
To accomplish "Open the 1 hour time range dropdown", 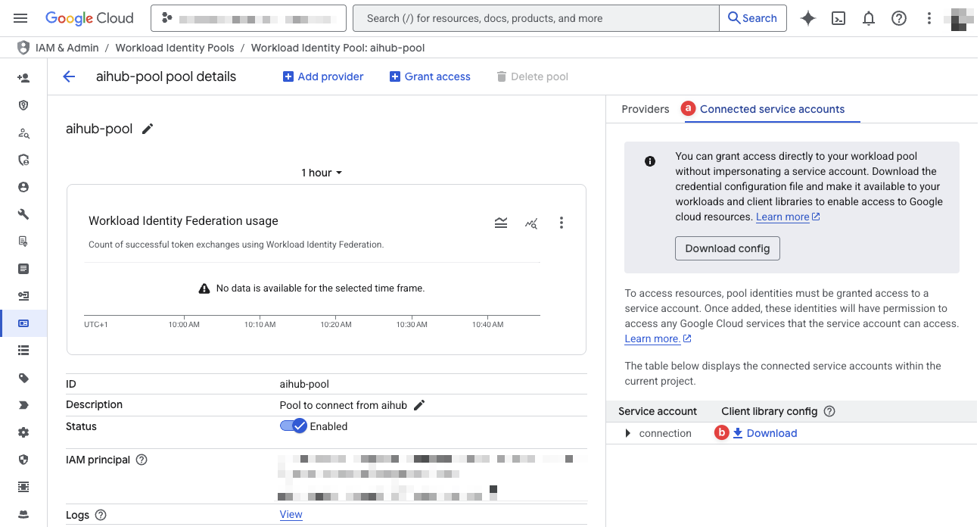I will coord(321,173).
